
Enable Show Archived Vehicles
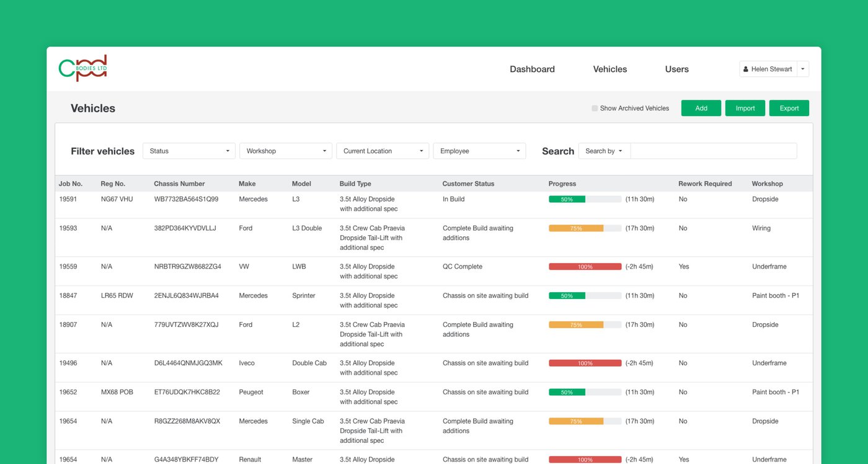(x=593, y=108)
